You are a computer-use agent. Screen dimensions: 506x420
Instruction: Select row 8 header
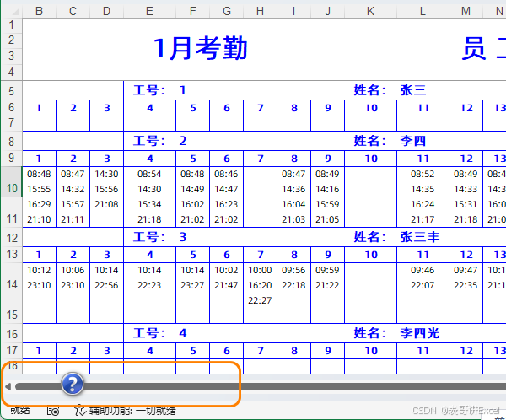click(11, 142)
